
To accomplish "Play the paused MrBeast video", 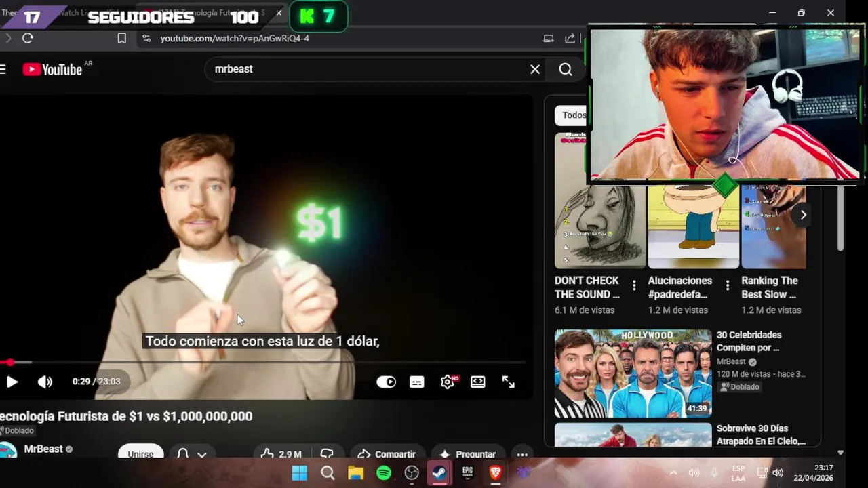I will [x=12, y=382].
